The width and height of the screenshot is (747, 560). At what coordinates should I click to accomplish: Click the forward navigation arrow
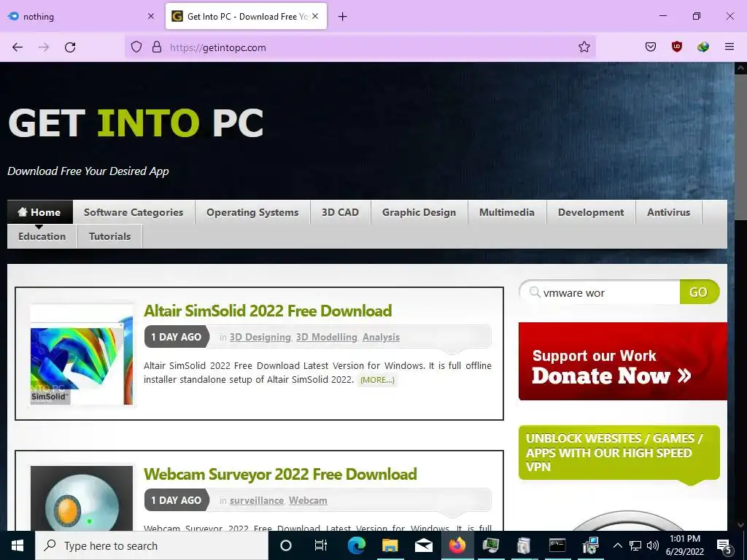pyautogui.click(x=44, y=47)
